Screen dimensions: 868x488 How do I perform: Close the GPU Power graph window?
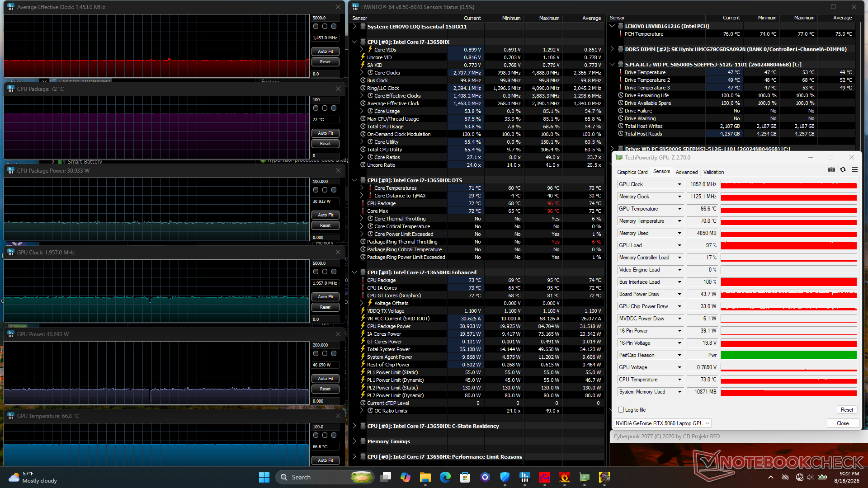click(338, 334)
